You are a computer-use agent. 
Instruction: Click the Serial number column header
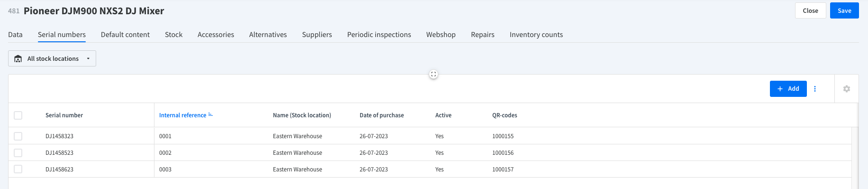(x=64, y=115)
